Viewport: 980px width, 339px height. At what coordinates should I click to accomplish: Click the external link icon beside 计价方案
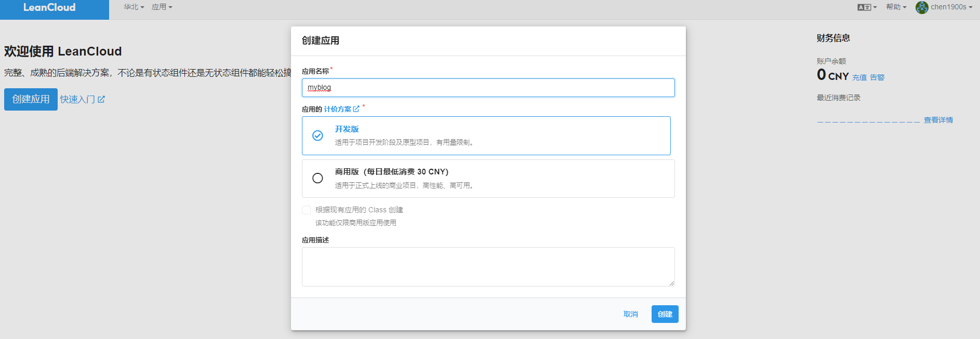(x=356, y=109)
